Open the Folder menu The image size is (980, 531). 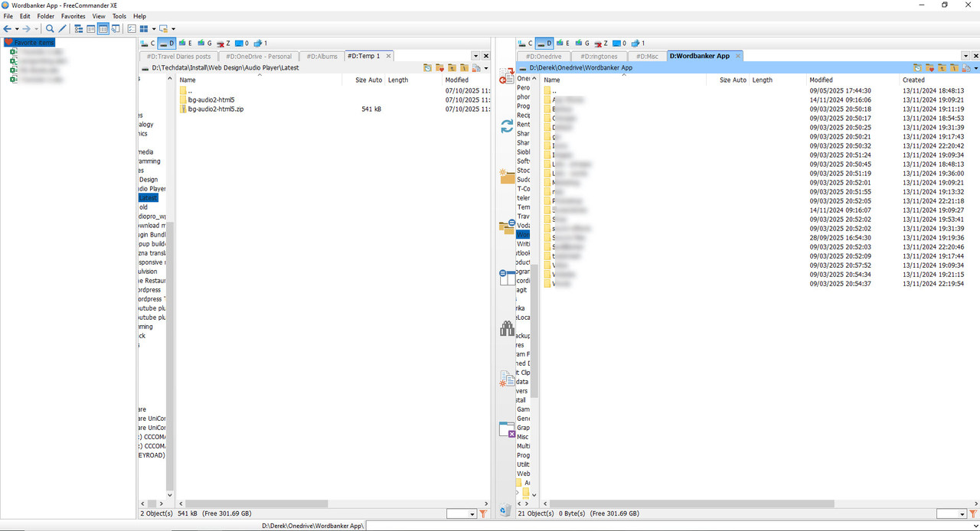point(46,16)
